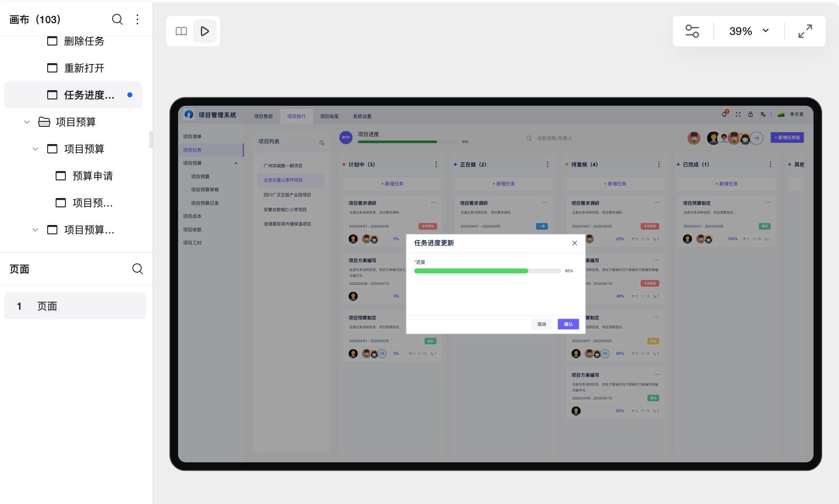Click the pages section search icon
Viewport: 839px width, 504px height.
coord(137,269)
